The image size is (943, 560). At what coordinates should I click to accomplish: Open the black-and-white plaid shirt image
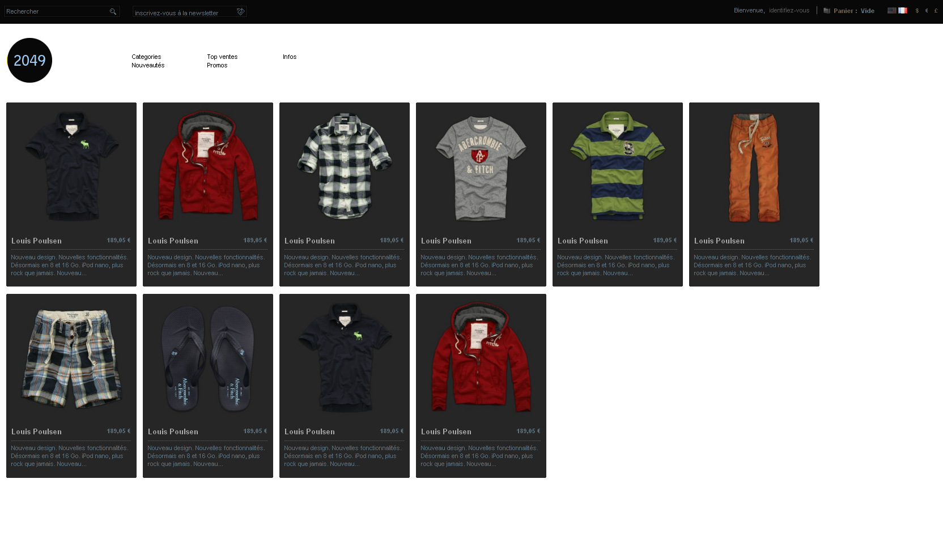point(345,166)
